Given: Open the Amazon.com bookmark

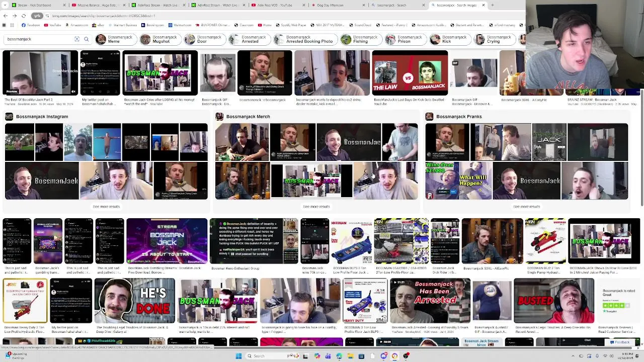Looking at the screenshot, I should pos(77,25).
